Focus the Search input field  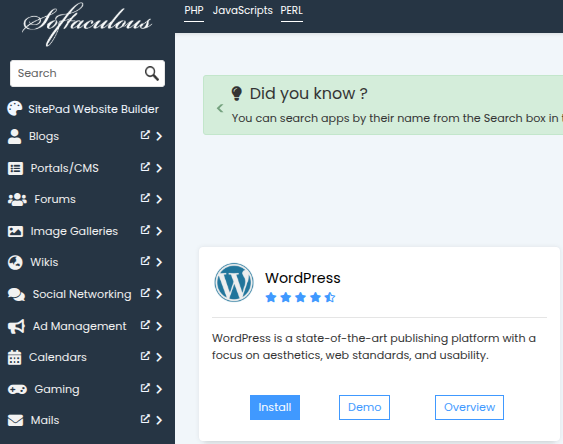coord(87,73)
